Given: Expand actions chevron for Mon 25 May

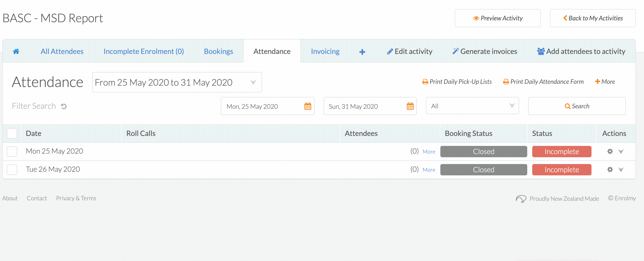Looking at the screenshot, I should click(x=621, y=152).
